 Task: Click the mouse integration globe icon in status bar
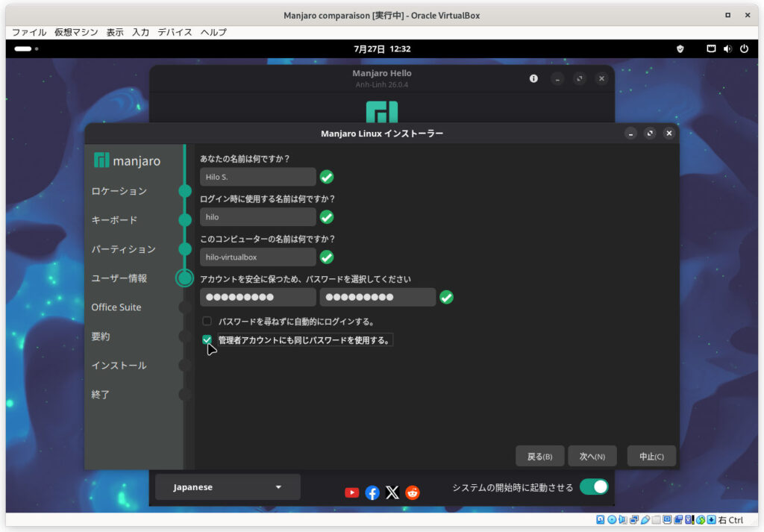[701, 520]
